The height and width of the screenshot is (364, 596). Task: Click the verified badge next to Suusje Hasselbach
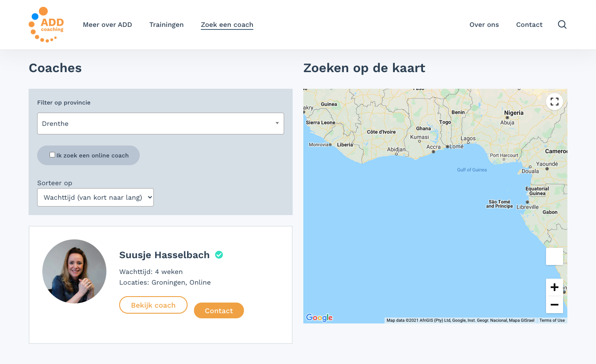pyautogui.click(x=219, y=255)
